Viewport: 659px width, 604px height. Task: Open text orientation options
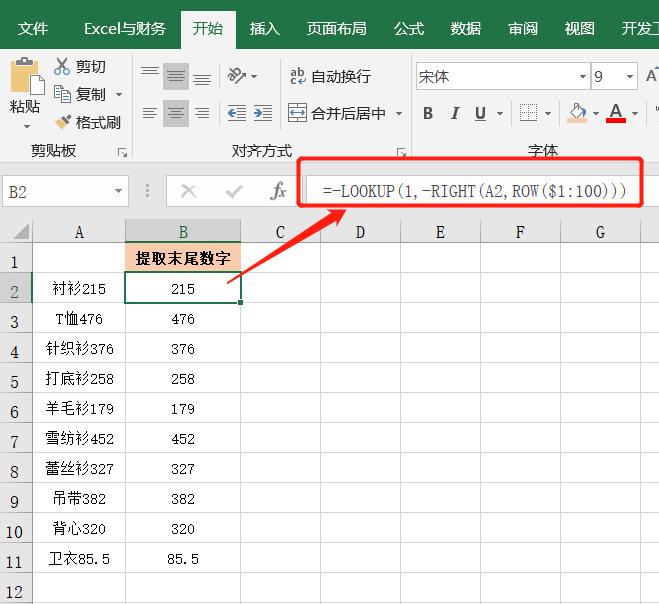[x=242, y=76]
